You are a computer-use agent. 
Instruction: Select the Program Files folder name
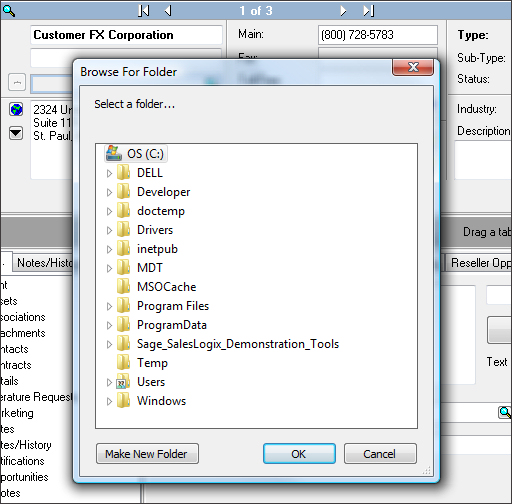point(173,306)
